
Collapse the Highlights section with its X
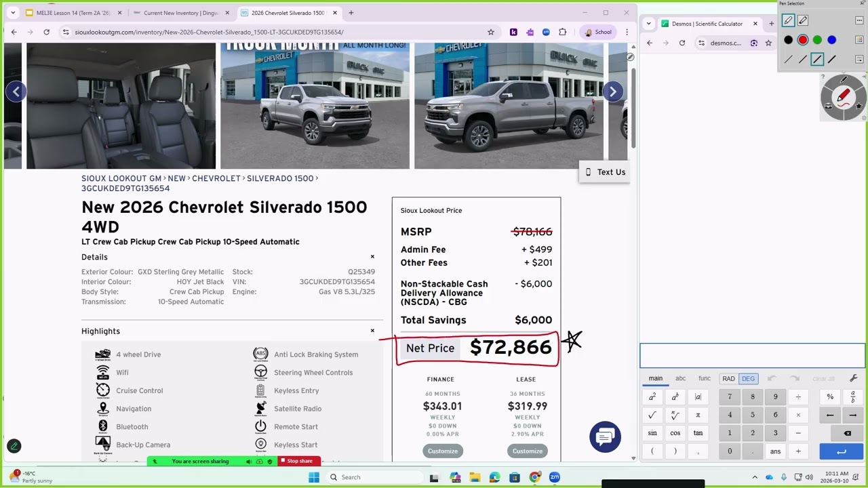tap(372, 331)
